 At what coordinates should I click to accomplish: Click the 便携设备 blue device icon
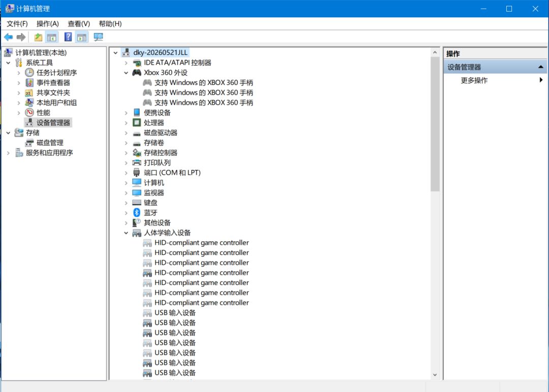click(x=137, y=113)
